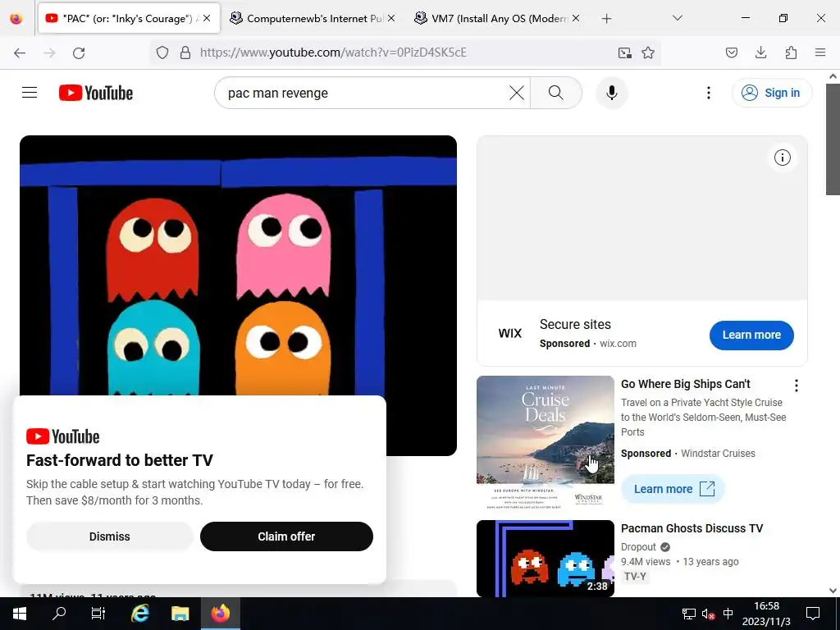Viewport: 840px width, 630px height.
Task: Reload the current page
Action: 79,52
